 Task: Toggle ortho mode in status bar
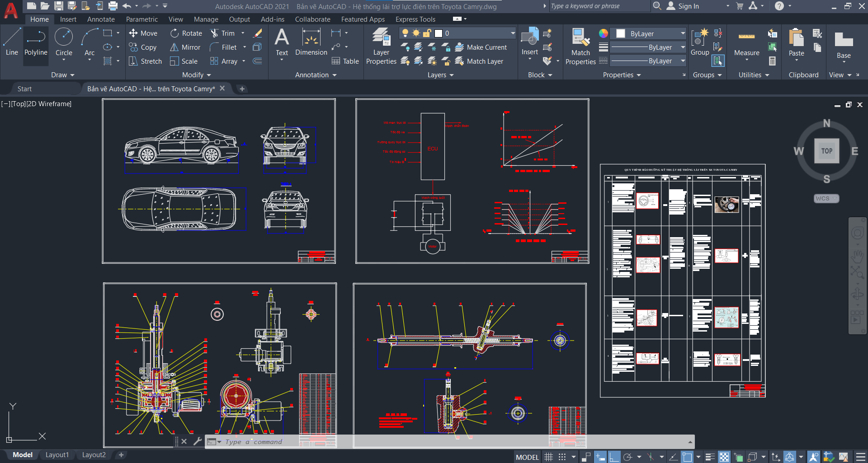point(614,457)
